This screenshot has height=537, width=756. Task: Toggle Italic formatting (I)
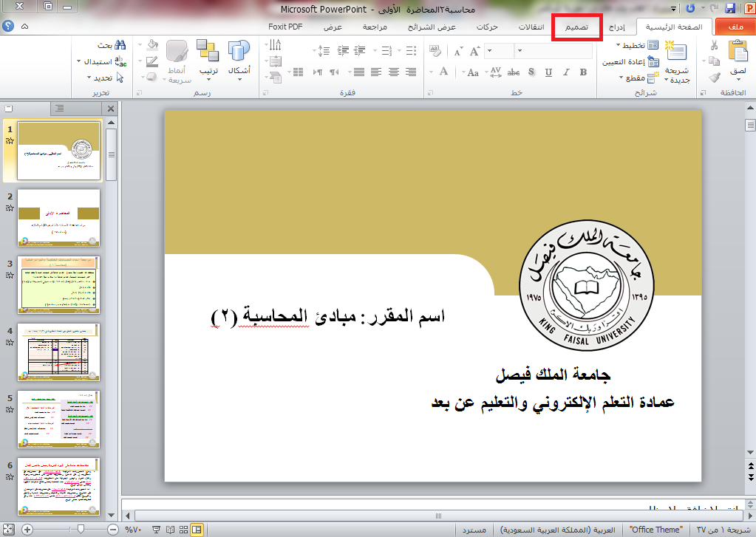[x=566, y=72]
